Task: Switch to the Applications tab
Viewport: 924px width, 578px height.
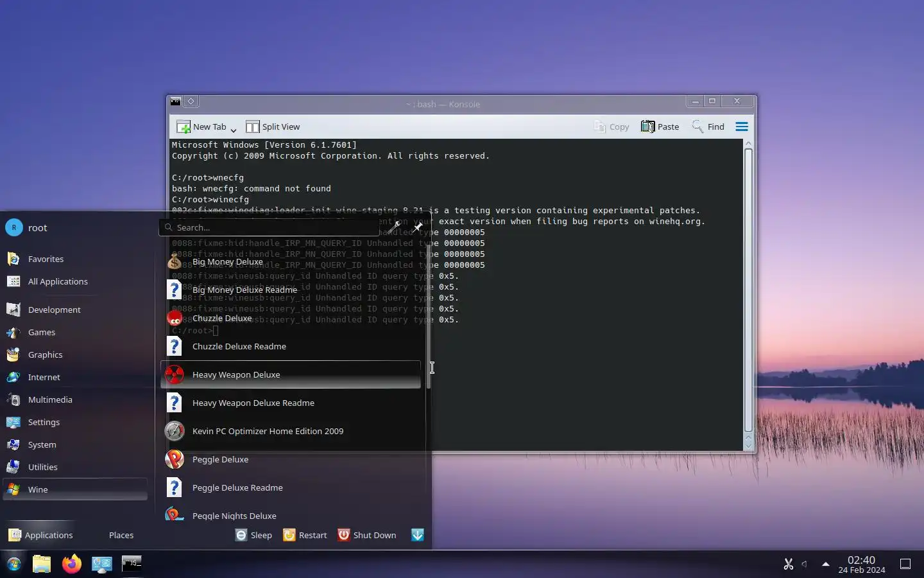Action: click(x=40, y=535)
